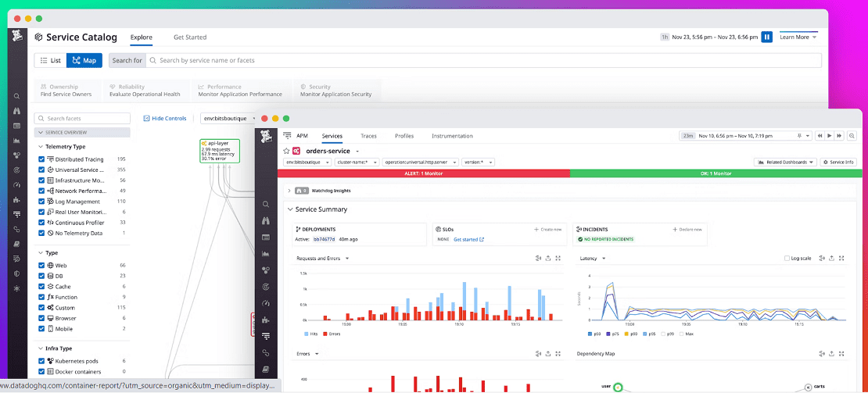Viewport: 868px width, 393px height.
Task: Uncheck No Telemetry Data filter
Action: (41, 234)
